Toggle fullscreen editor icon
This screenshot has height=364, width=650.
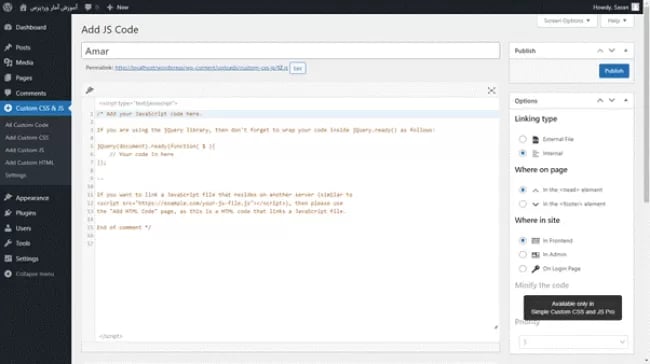point(491,90)
